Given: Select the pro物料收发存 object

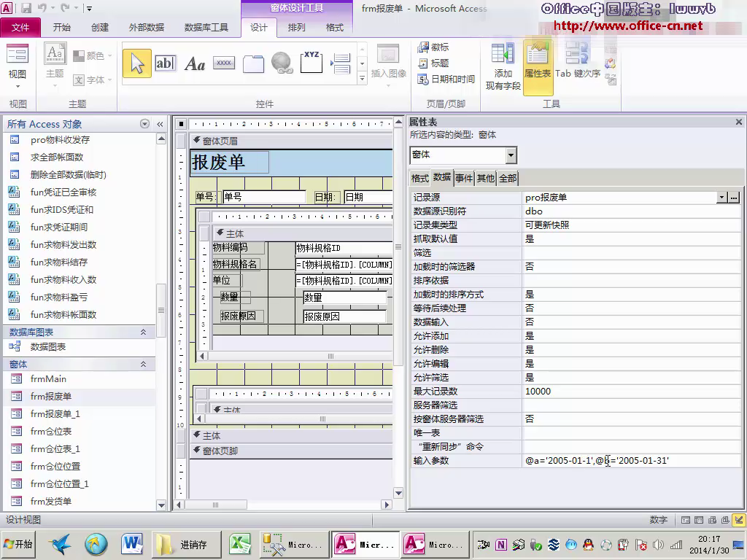Looking at the screenshot, I should [60, 139].
